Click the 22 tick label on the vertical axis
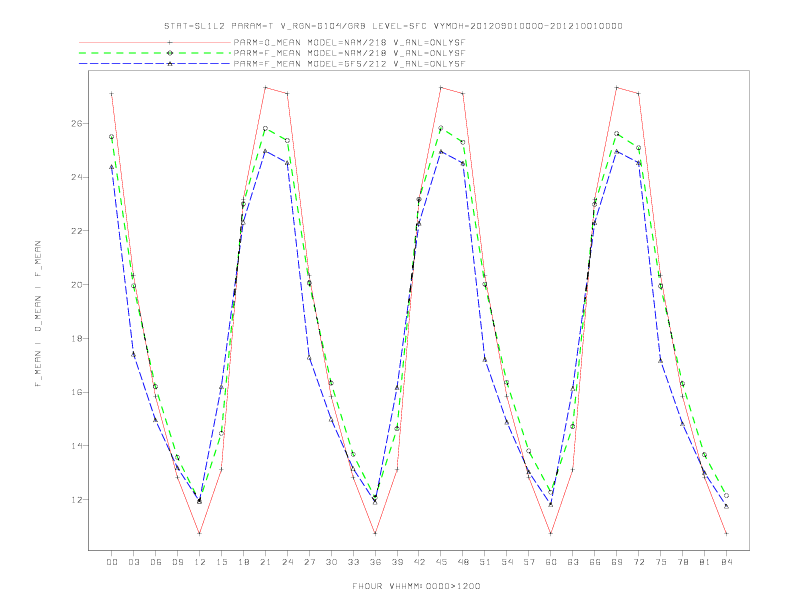 click(x=76, y=231)
